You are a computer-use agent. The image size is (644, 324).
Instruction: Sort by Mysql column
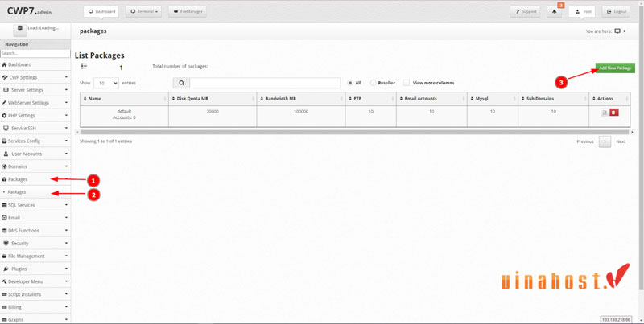(x=493, y=99)
